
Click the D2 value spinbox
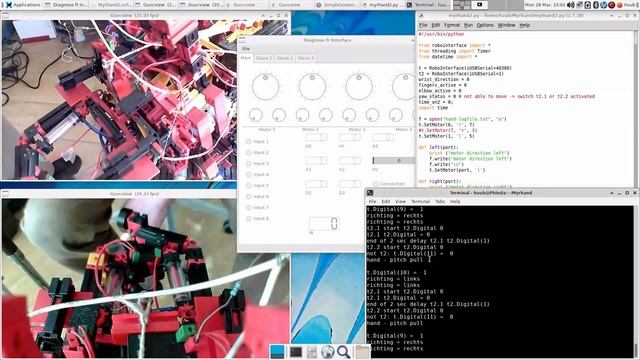click(350, 184)
